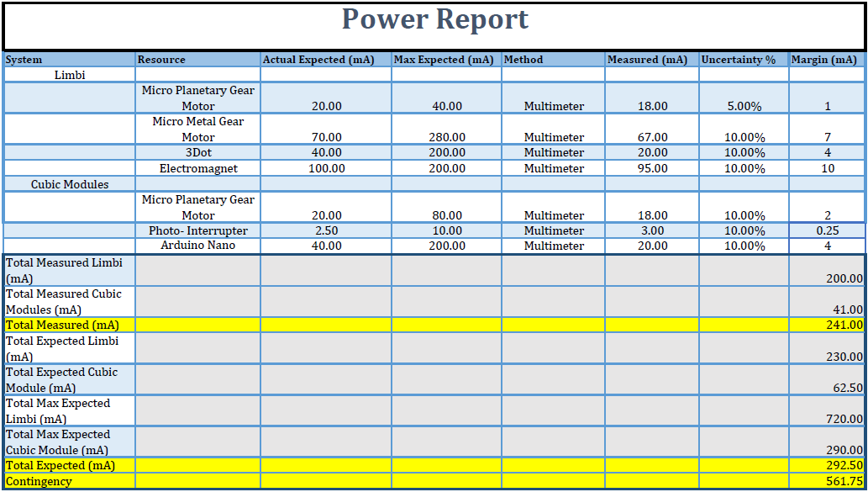868x492 pixels.
Task: Click Arduino Nano's "20.00" measured cell
Action: pos(653,246)
